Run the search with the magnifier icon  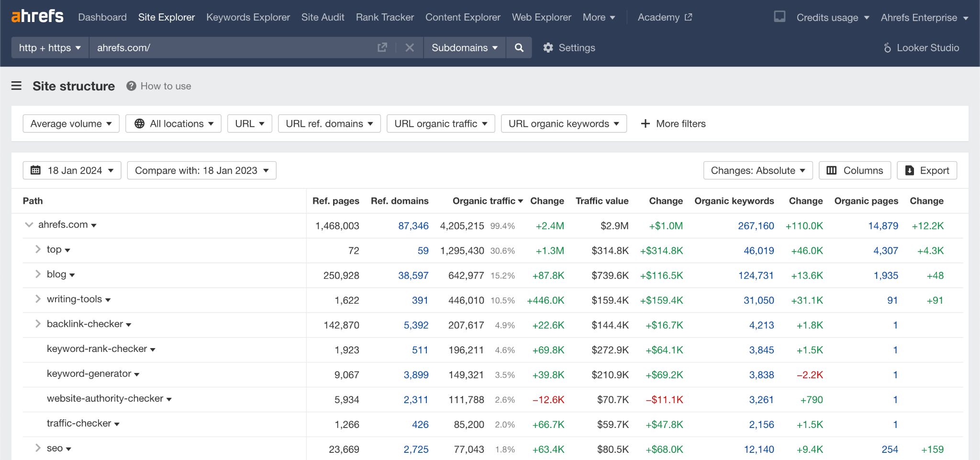tap(519, 48)
